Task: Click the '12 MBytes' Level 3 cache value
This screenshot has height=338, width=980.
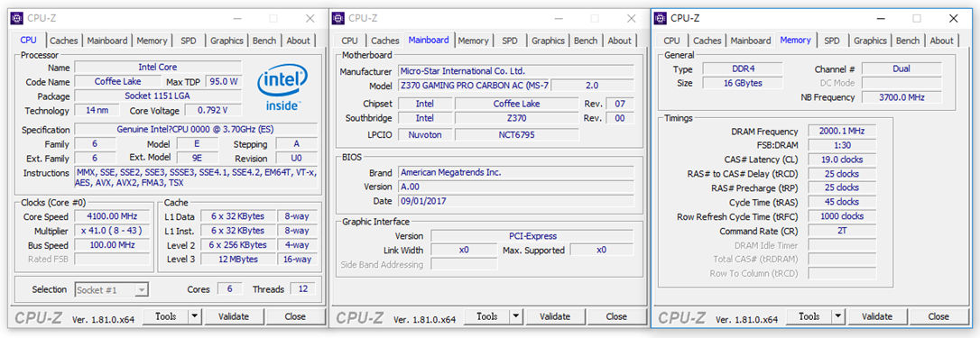Action: (238, 260)
